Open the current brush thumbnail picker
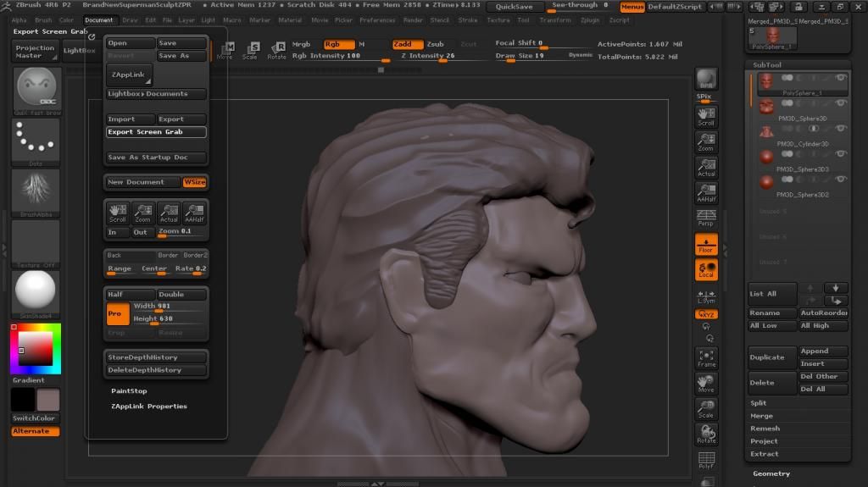The image size is (868, 487). [x=36, y=91]
